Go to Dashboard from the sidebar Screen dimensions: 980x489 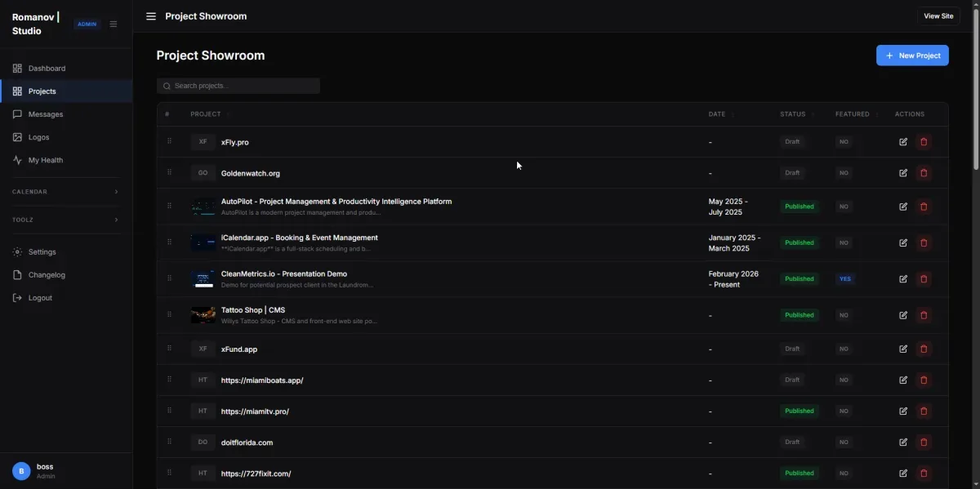point(47,69)
